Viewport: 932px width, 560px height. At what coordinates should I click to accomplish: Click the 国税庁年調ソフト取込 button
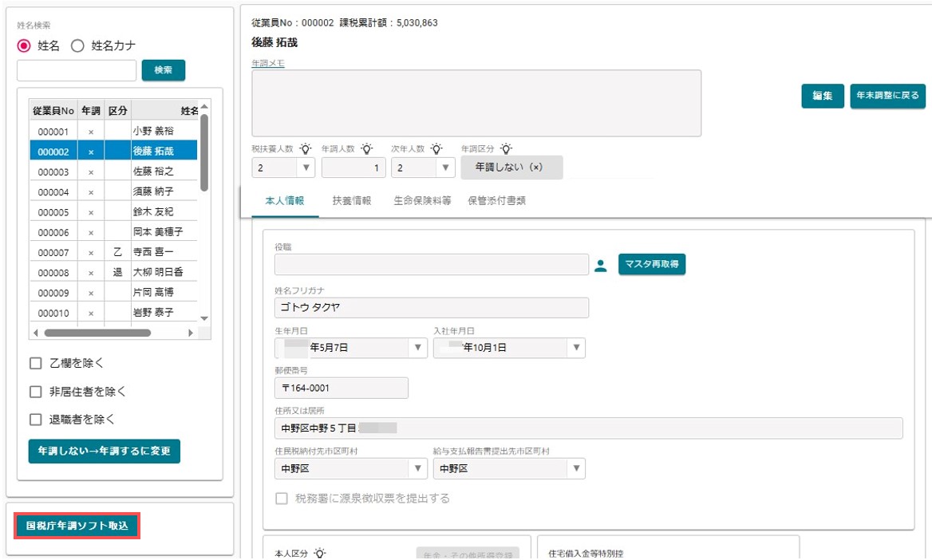[x=77, y=526]
